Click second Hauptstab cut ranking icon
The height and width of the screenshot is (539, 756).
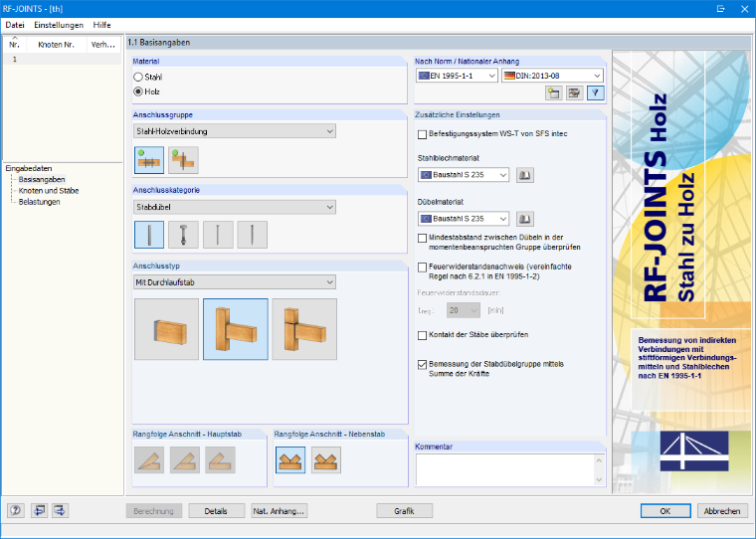tap(185, 459)
